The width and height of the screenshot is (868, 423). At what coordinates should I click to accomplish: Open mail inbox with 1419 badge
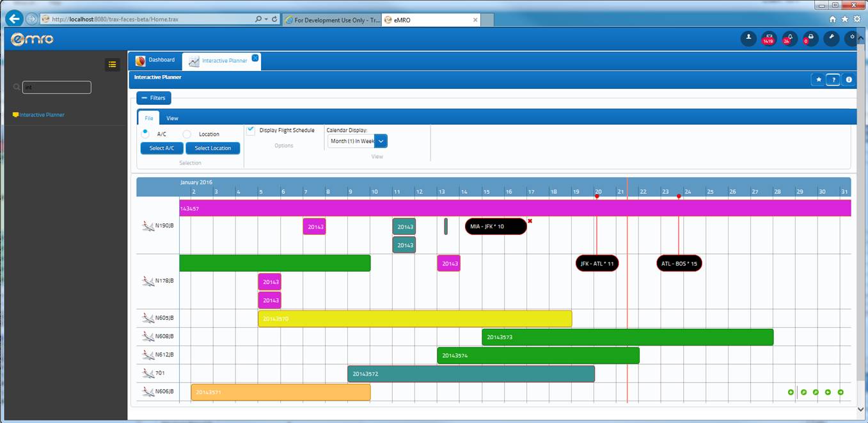pyautogui.click(x=769, y=38)
